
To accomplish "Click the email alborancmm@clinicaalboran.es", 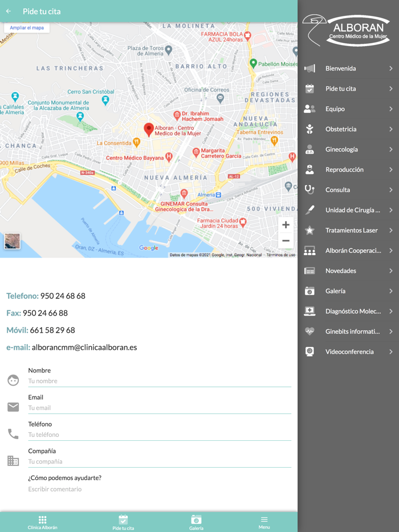I will [x=84, y=347].
